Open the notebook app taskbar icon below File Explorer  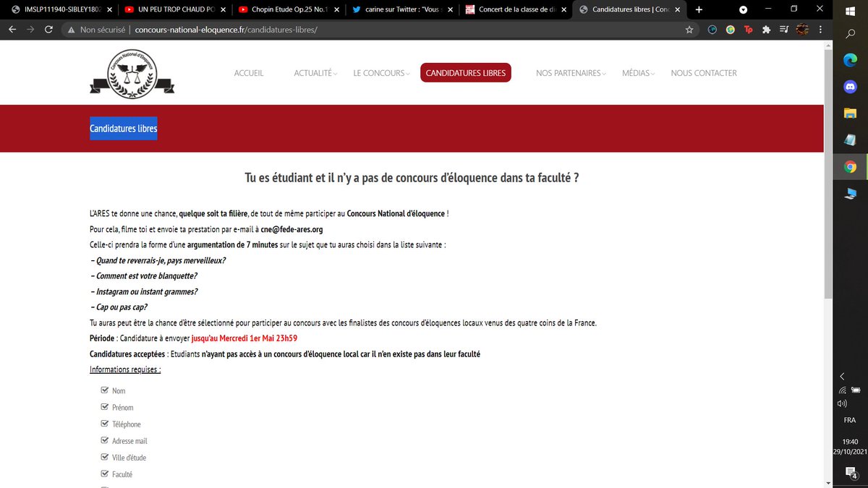click(x=850, y=140)
